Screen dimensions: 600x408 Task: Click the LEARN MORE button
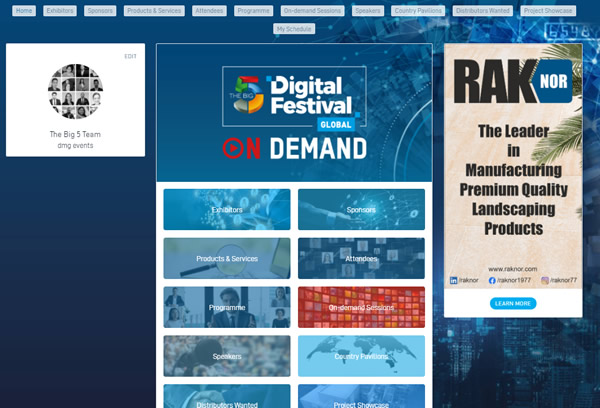point(513,304)
